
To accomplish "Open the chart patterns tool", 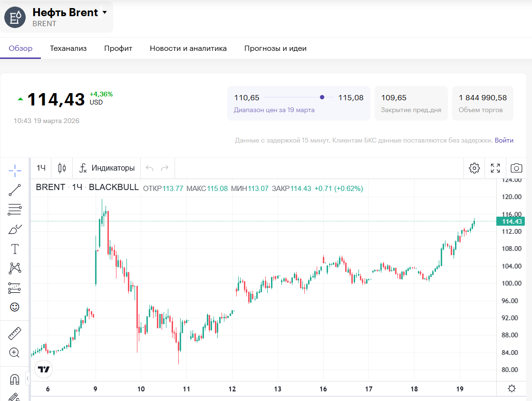I will point(15,268).
